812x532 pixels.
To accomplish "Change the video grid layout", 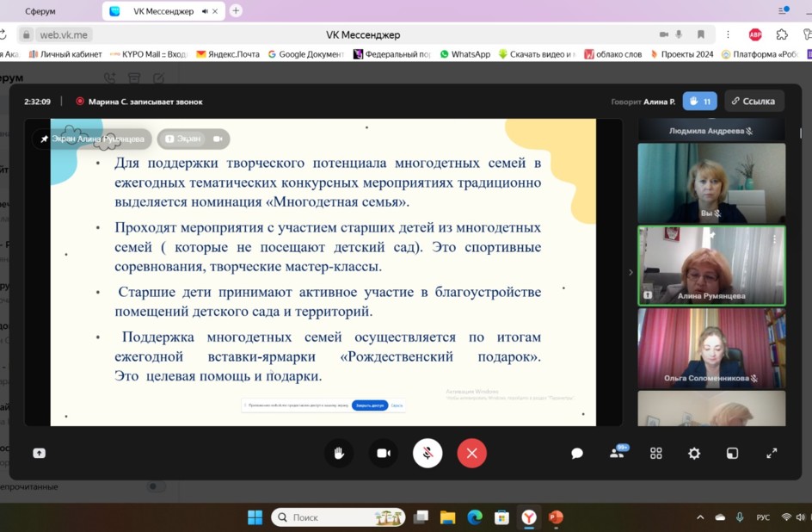I will coord(655,454).
